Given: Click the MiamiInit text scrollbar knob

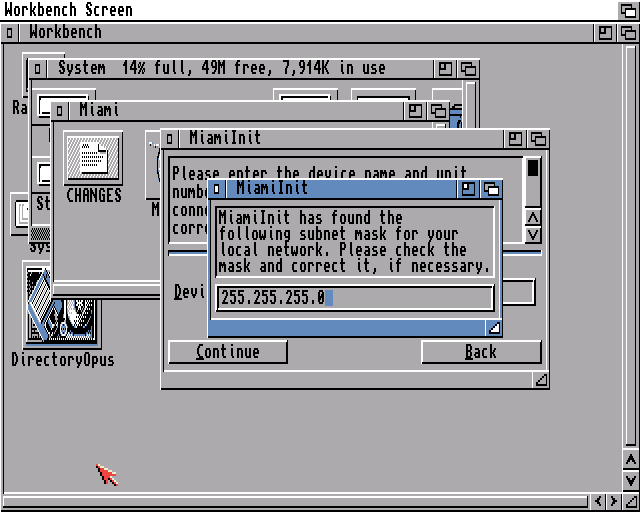Looking at the screenshot, I should tap(533, 168).
